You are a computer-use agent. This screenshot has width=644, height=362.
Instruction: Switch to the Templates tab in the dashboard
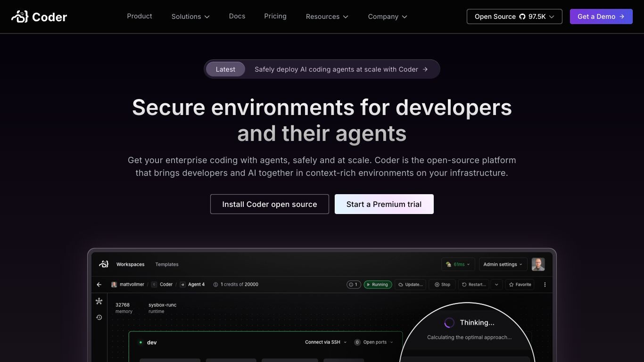click(167, 264)
